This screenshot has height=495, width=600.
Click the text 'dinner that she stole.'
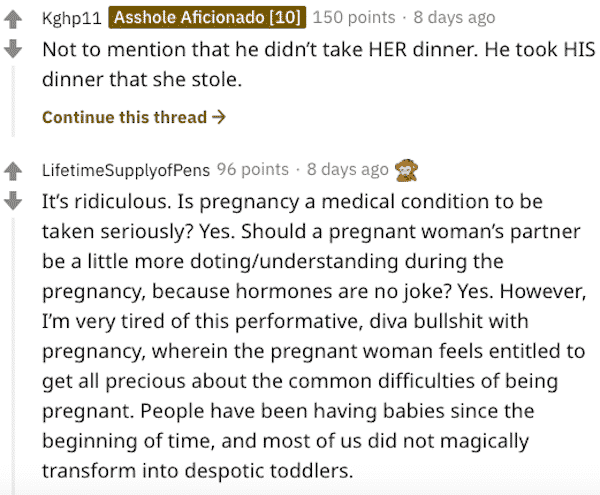[x=142, y=80]
